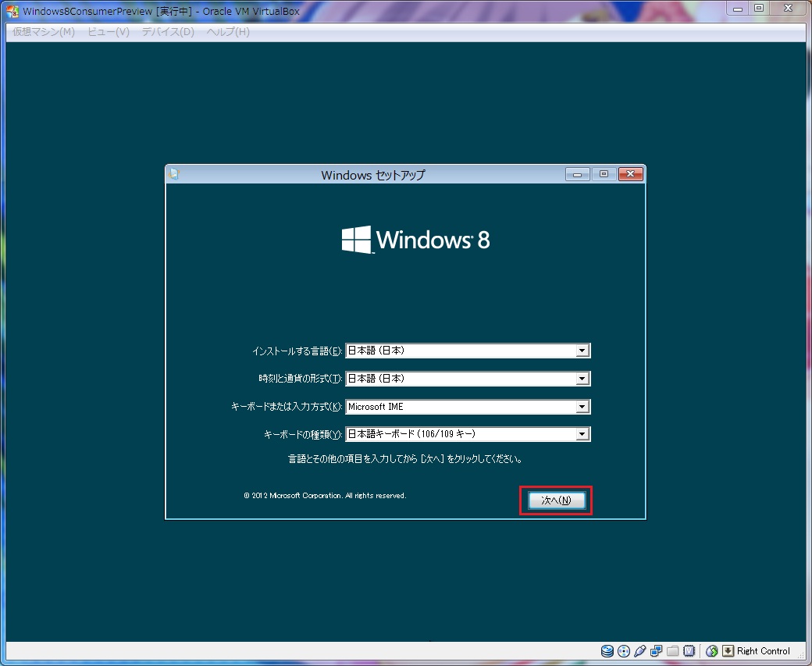
Task: Click the Right Control host key text
Action: pyautogui.click(x=764, y=651)
